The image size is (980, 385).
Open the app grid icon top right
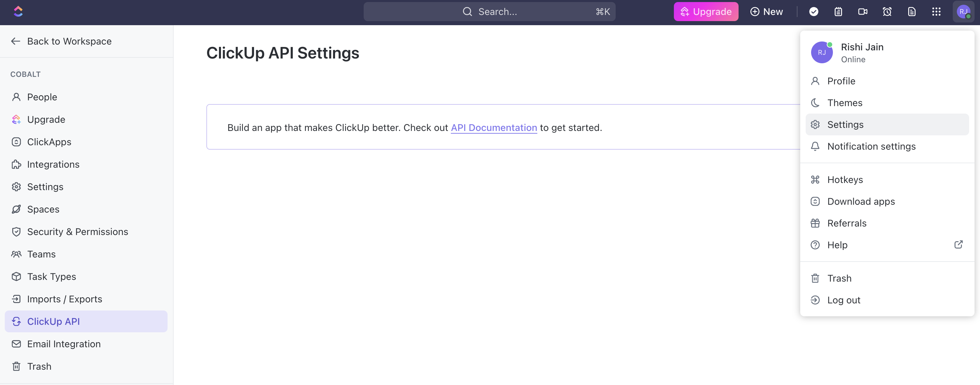coord(936,12)
